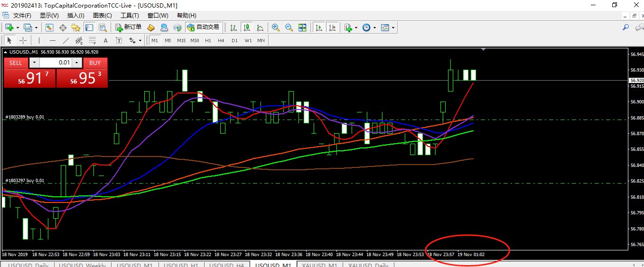
Task: Click the red SELL button
Action: click(16, 63)
